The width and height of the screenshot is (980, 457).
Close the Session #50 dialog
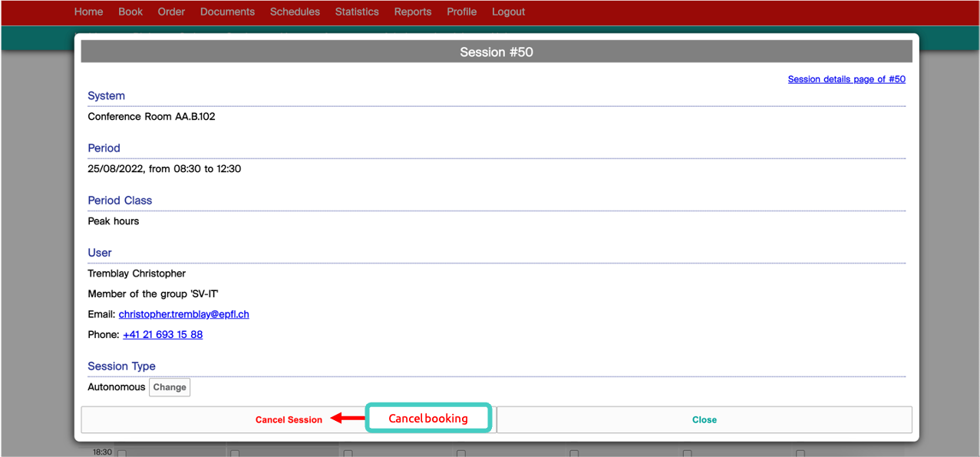[704, 420]
